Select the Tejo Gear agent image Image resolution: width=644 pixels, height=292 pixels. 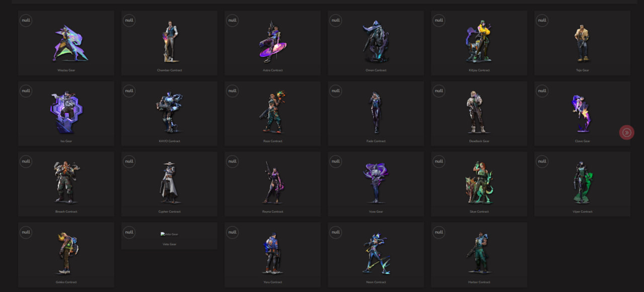(582, 43)
